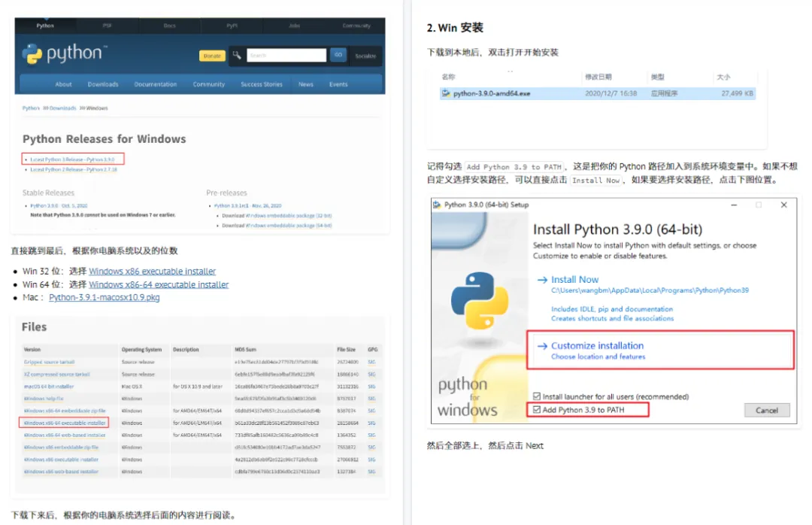Click the 类型 column header
812x525 pixels.
658,77
